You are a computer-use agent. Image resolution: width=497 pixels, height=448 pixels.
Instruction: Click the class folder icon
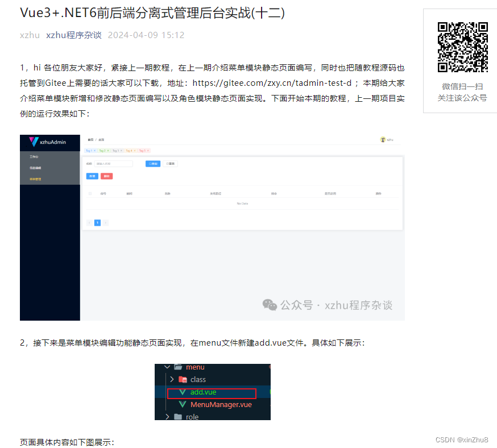183,379
